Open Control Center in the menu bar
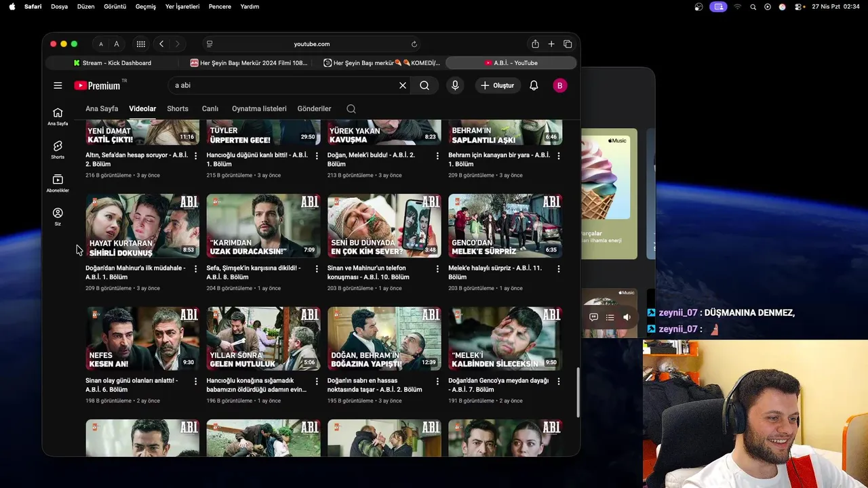Viewport: 868px width, 488px height. [x=799, y=7]
